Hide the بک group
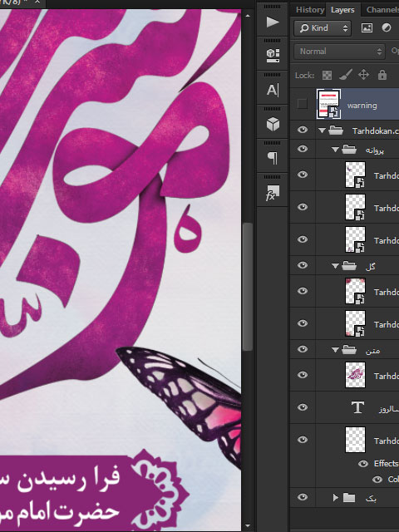Image resolution: width=399 pixels, height=532 pixels. pos(303,497)
